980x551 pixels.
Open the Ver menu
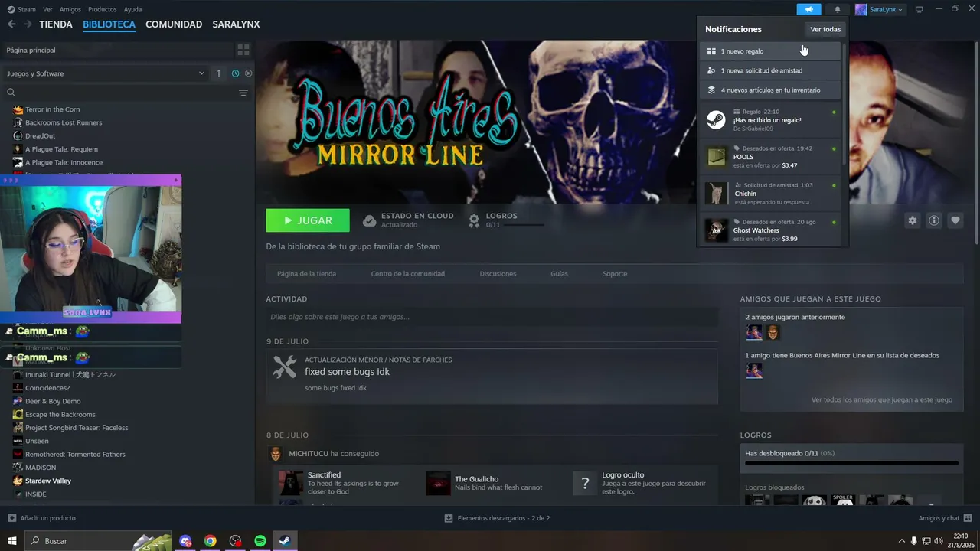click(48, 9)
